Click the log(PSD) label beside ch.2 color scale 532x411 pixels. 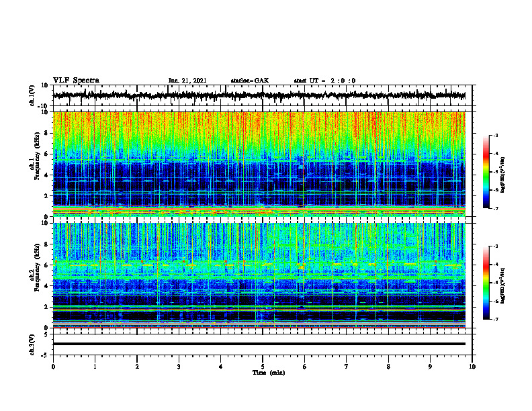pos(502,286)
